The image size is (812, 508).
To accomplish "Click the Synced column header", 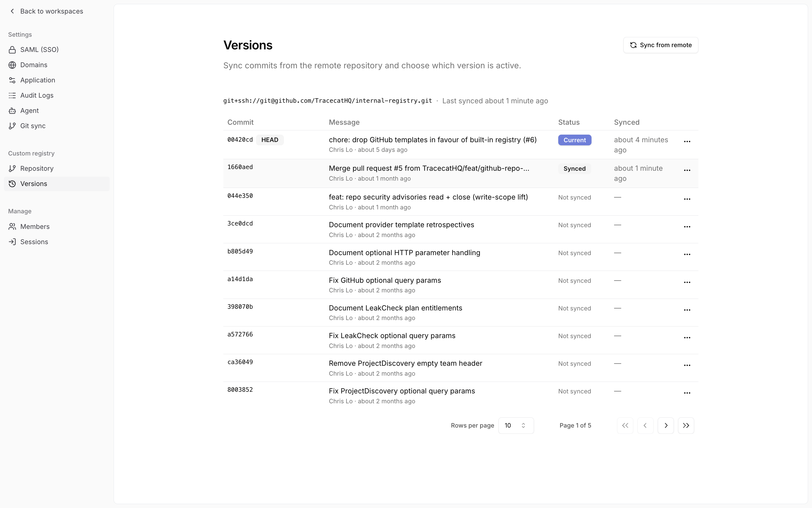I will coord(626,122).
